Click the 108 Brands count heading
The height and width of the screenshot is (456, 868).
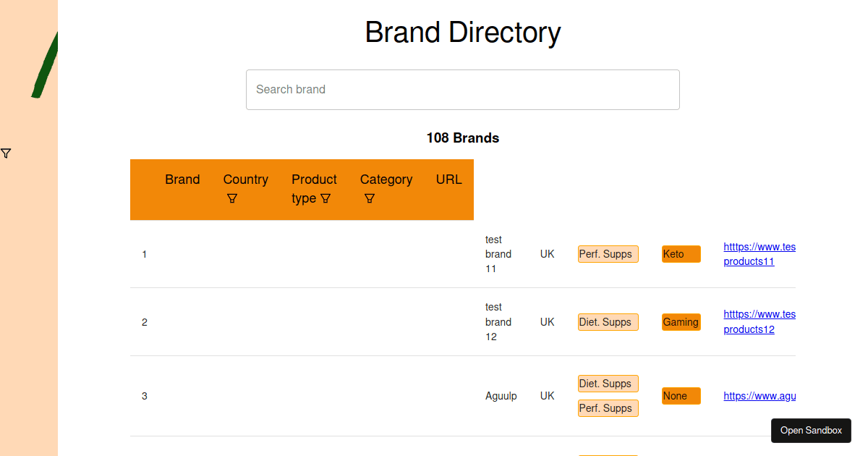pyautogui.click(x=463, y=138)
